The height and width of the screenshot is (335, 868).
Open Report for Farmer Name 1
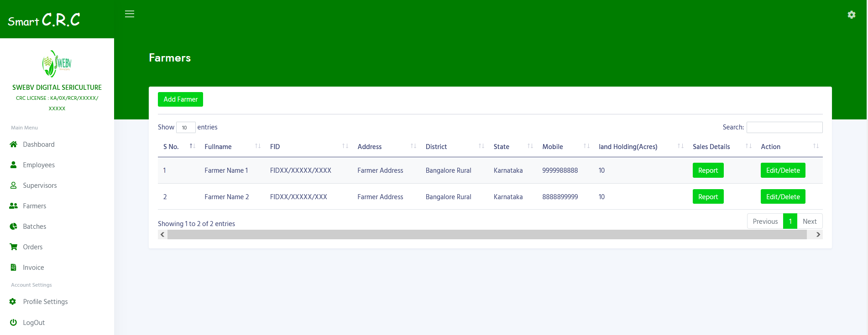click(708, 170)
